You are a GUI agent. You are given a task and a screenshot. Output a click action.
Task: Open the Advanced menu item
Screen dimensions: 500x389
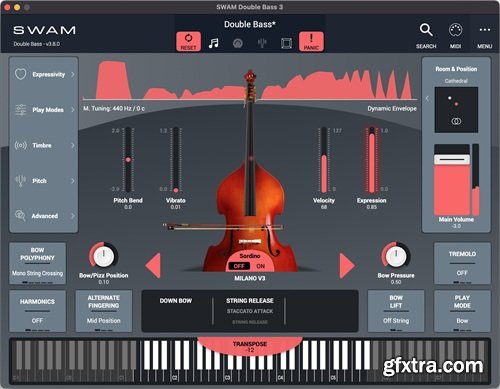pos(44,216)
